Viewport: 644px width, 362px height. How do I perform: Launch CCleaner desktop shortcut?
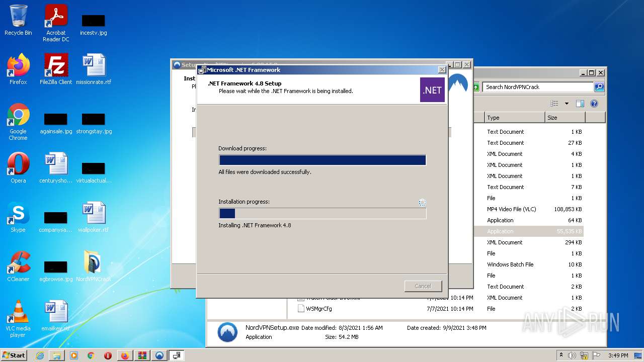pos(18,266)
